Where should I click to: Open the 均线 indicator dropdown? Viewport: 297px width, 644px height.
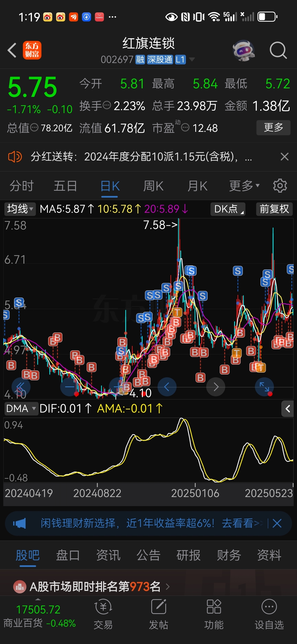tap(20, 209)
